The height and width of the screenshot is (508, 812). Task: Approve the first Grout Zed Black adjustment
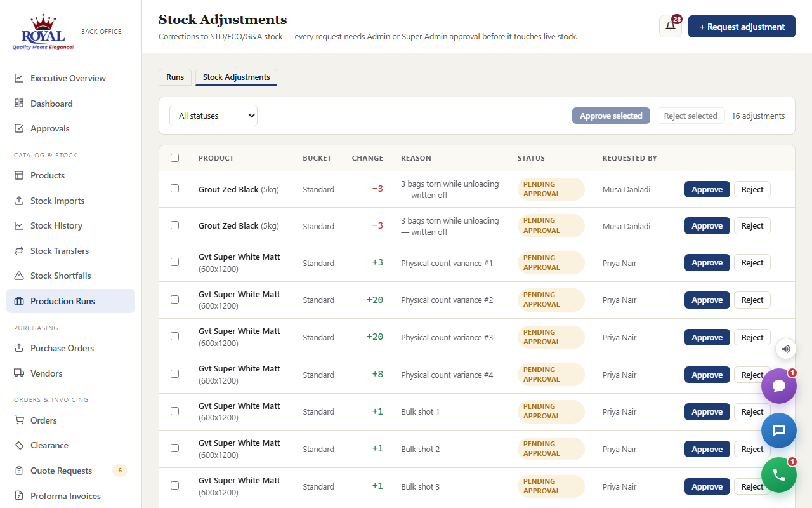coord(707,189)
